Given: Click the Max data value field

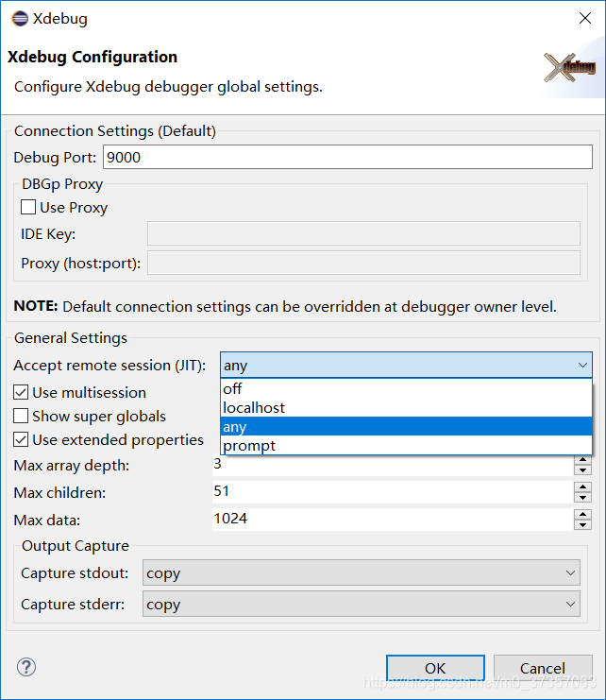Looking at the screenshot, I should pyautogui.click(x=393, y=520).
